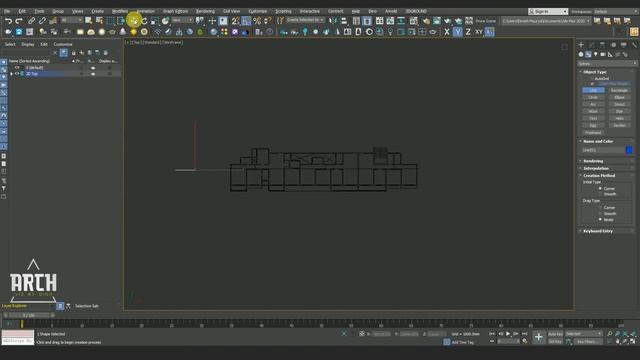Open the Hierarchy tab in command panel

click(602, 45)
